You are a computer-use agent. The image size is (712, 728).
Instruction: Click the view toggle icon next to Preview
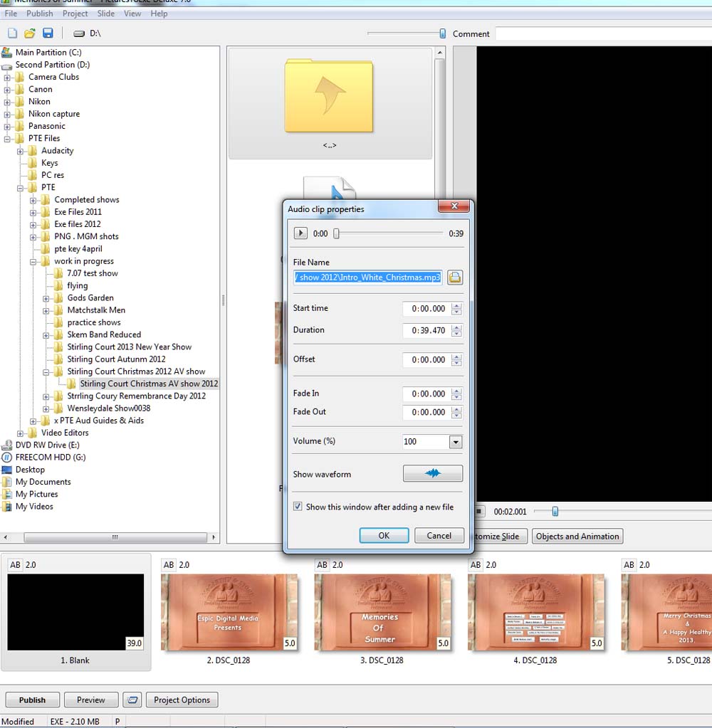[x=132, y=700]
